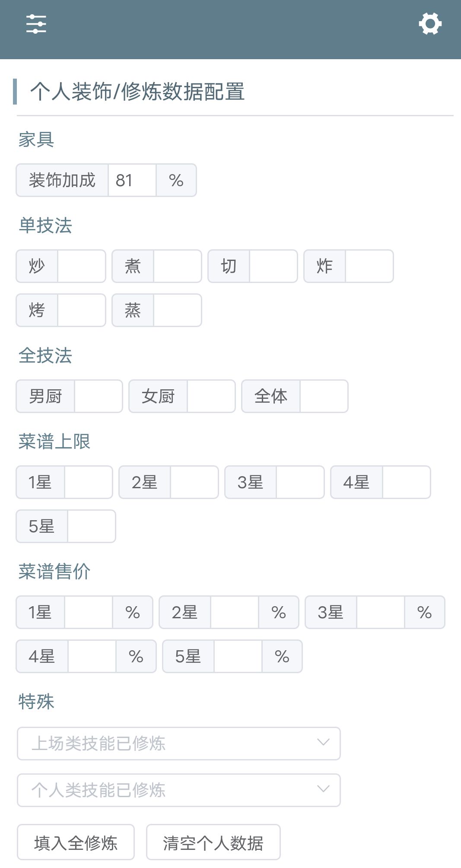461x868 pixels.
Task: Focus the 切 skill input field
Action: (x=273, y=266)
